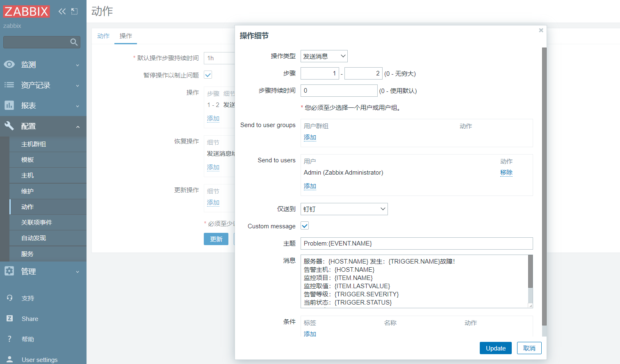The width and height of the screenshot is (620, 364).
Task: Click the gear icon for 管理
Action: (9, 271)
